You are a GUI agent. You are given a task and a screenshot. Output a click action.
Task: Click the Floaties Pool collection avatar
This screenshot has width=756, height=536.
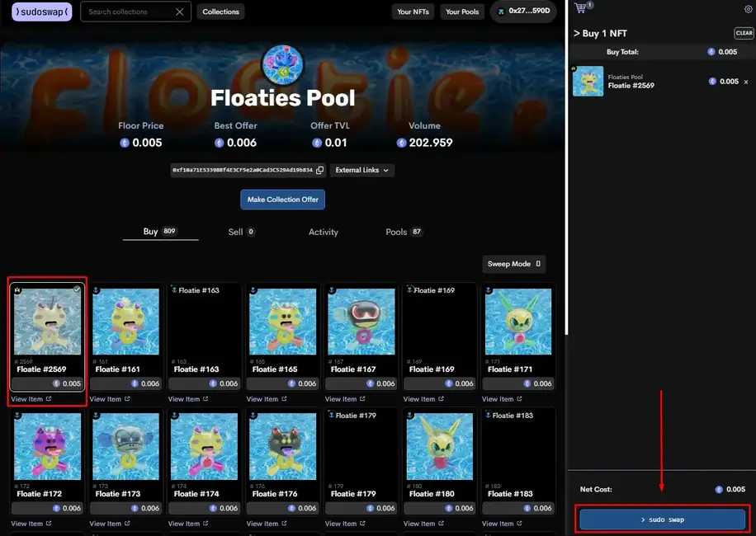[x=282, y=65]
